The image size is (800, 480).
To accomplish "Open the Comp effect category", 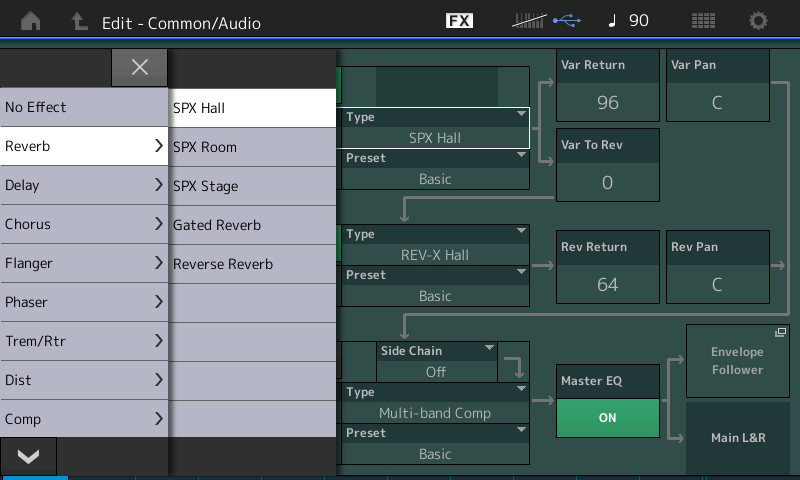I will pos(84,419).
